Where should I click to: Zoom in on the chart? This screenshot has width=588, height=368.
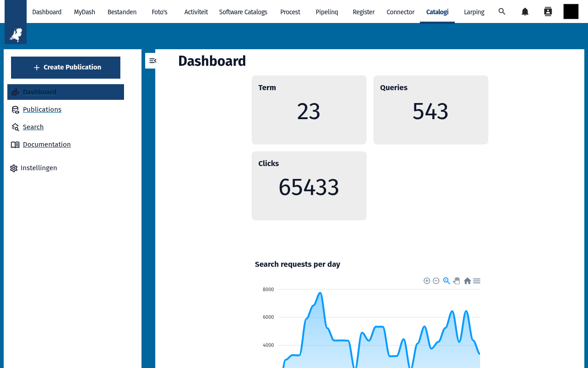click(x=427, y=281)
